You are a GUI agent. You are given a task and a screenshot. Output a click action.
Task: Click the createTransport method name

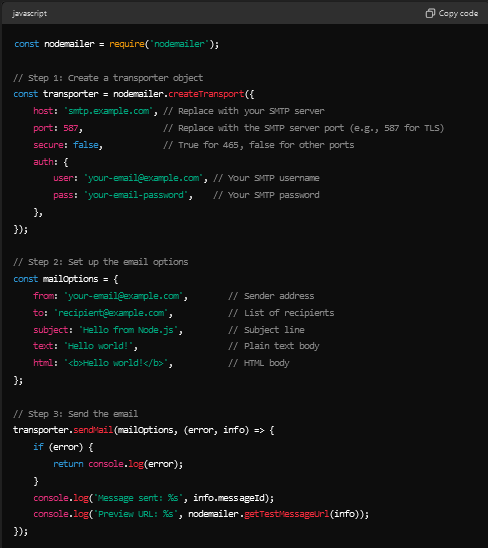point(206,94)
